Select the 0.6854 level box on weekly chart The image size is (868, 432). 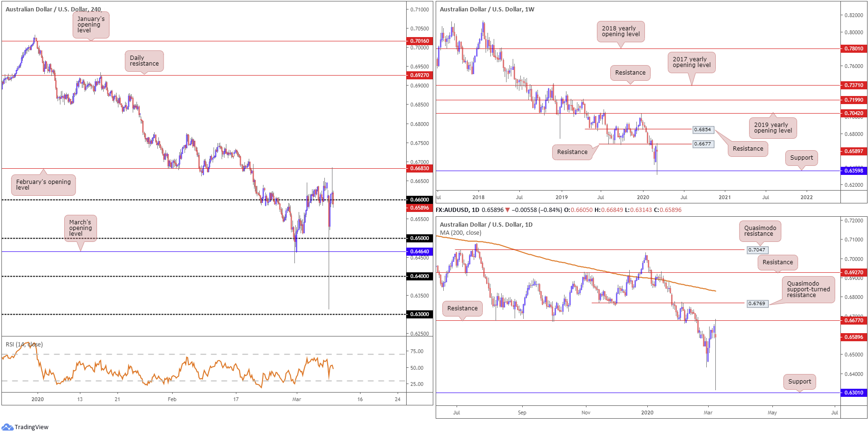tap(702, 129)
